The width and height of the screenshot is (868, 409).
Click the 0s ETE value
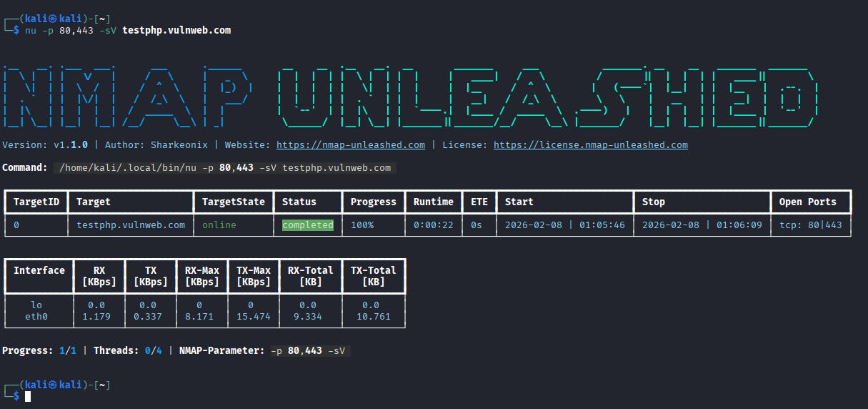(x=476, y=225)
